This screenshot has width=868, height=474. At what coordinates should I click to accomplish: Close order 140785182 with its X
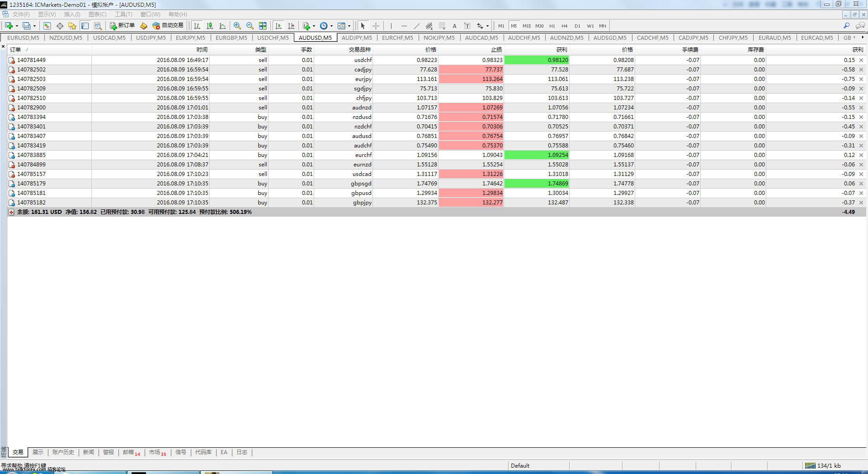[861, 203]
